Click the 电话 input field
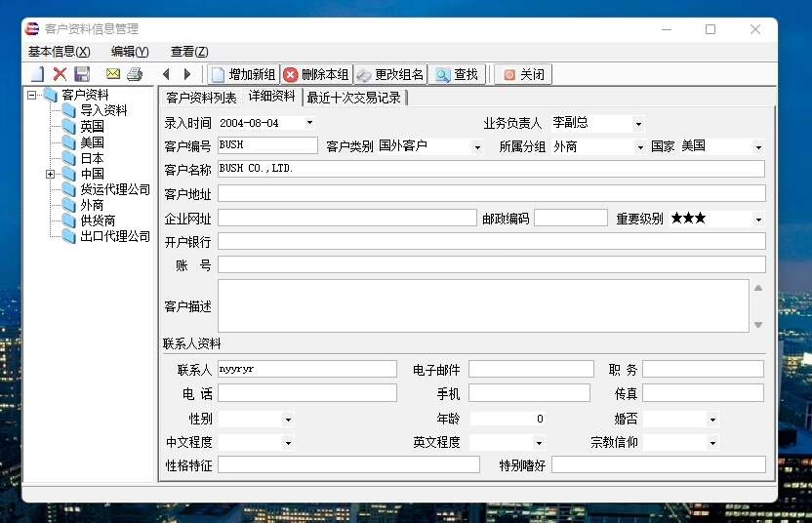Screen dimensions: 812x523 (307, 393)
